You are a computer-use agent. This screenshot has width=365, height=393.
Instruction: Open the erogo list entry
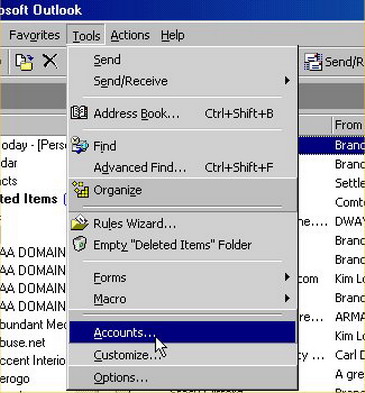tap(15, 379)
